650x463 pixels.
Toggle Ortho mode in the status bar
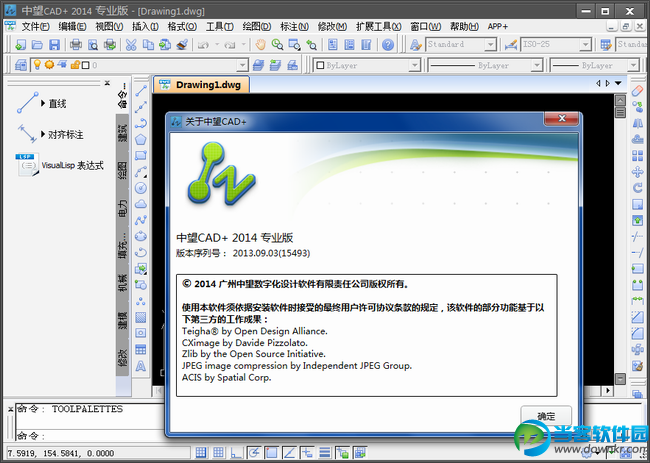tap(236, 453)
